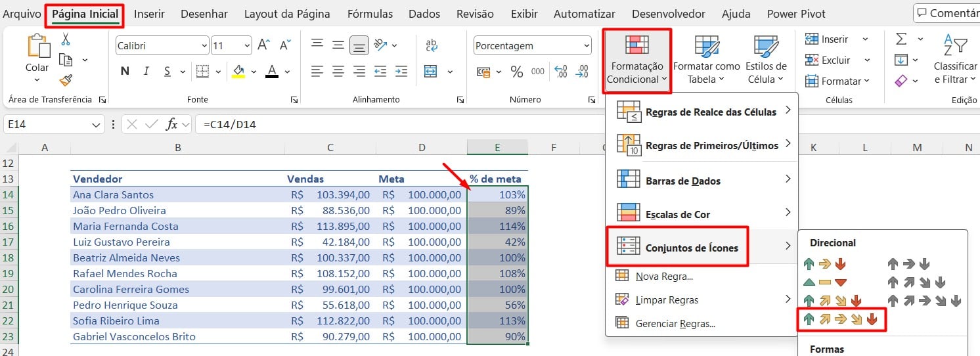Click the AutoSum sigma icon
980x356 pixels.
click(901, 39)
